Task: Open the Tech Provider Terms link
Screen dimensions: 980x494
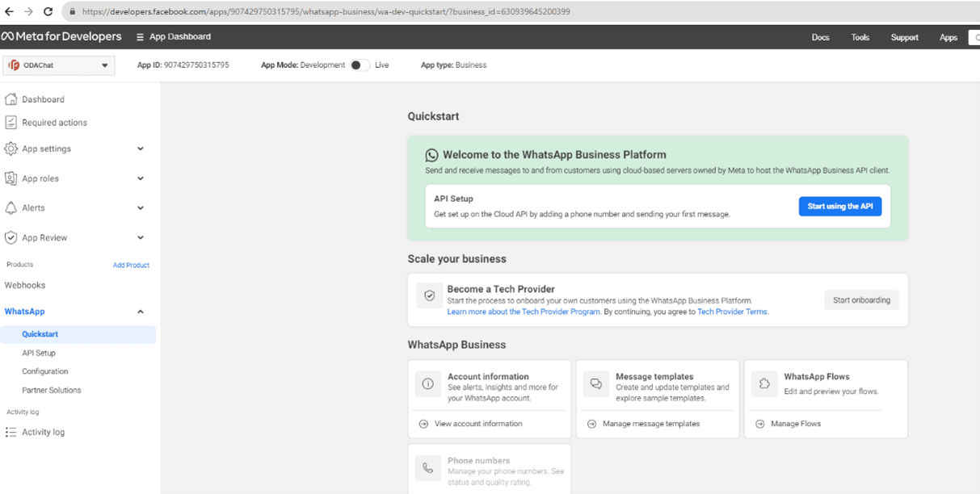Action: (732, 312)
